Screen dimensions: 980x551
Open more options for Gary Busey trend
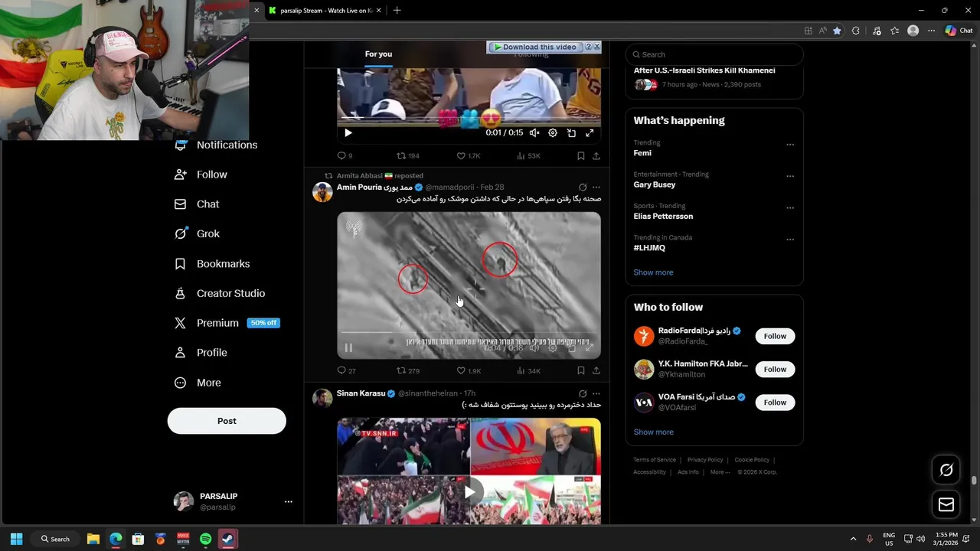pyautogui.click(x=790, y=176)
